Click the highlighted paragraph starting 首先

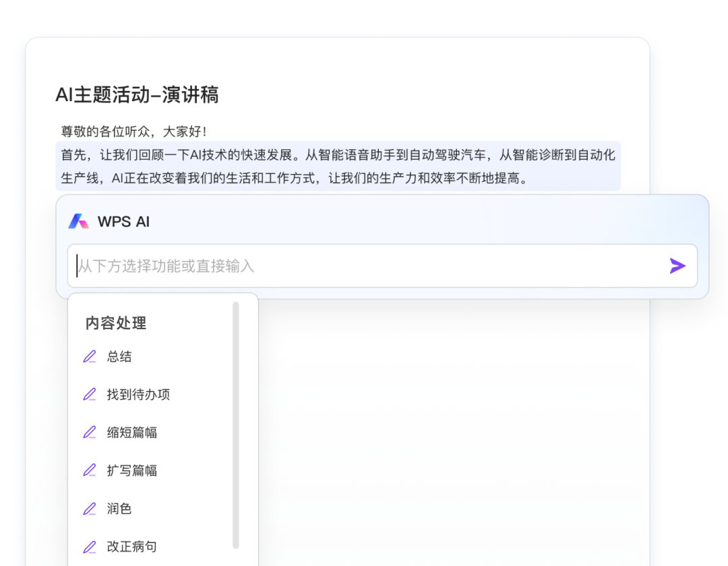pos(338,167)
